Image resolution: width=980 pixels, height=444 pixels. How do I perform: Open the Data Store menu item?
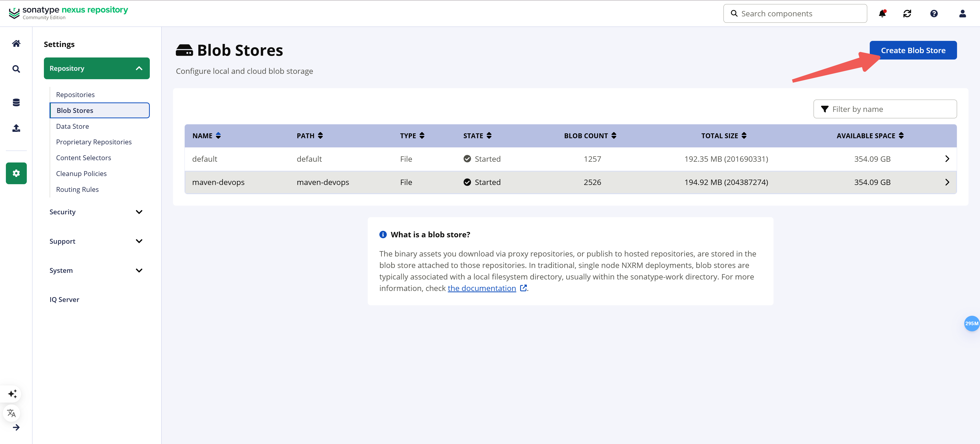click(x=72, y=126)
